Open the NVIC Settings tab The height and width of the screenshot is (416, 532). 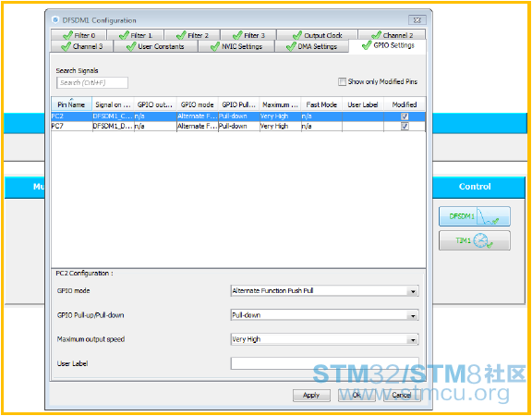236,46
